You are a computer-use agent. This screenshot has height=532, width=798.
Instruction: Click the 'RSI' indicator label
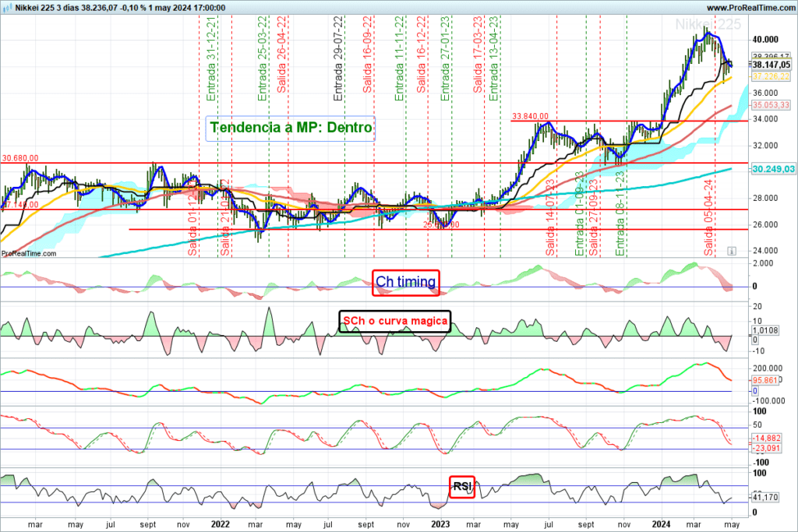[462, 487]
